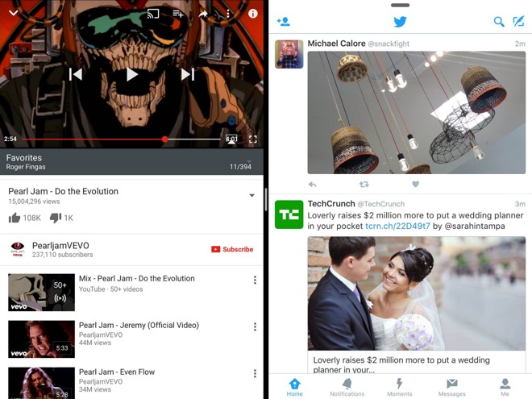Switch to Notifications tab
Image resolution: width=532 pixels, height=399 pixels.
[x=347, y=387]
